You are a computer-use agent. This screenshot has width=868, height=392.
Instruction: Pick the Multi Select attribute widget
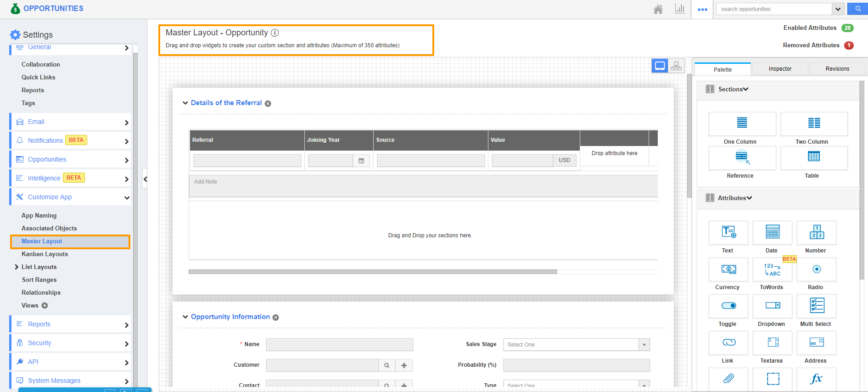tap(816, 306)
